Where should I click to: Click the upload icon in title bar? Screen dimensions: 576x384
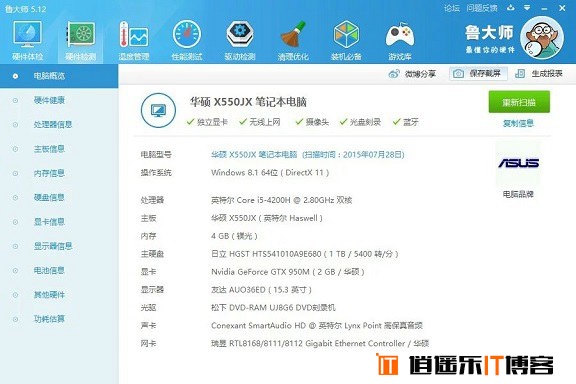[510, 7]
